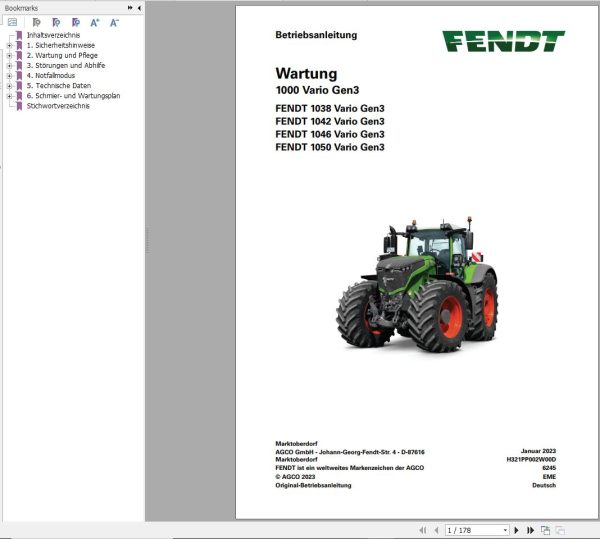The width and height of the screenshot is (600, 539).
Task: Click the FENDT 1046 Vario Gen3 line
Action: [x=330, y=134]
